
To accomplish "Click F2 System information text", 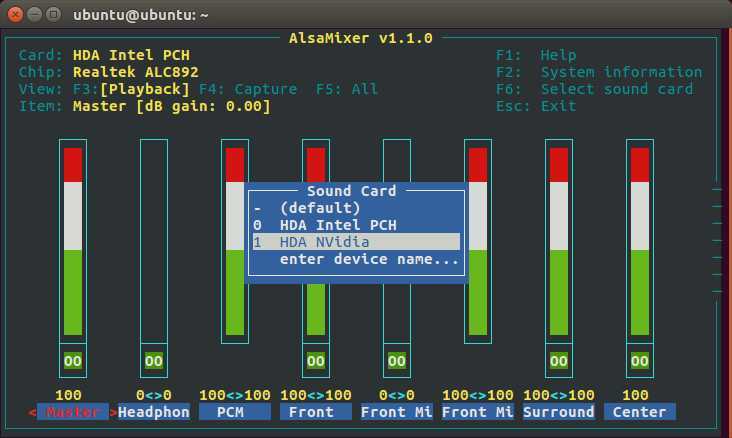I will [x=599, y=72].
